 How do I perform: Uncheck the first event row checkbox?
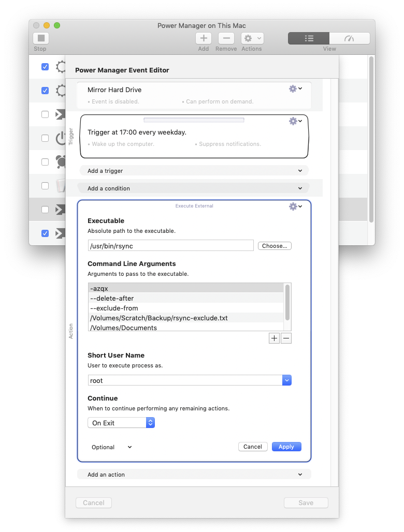(x=45, y=67)
